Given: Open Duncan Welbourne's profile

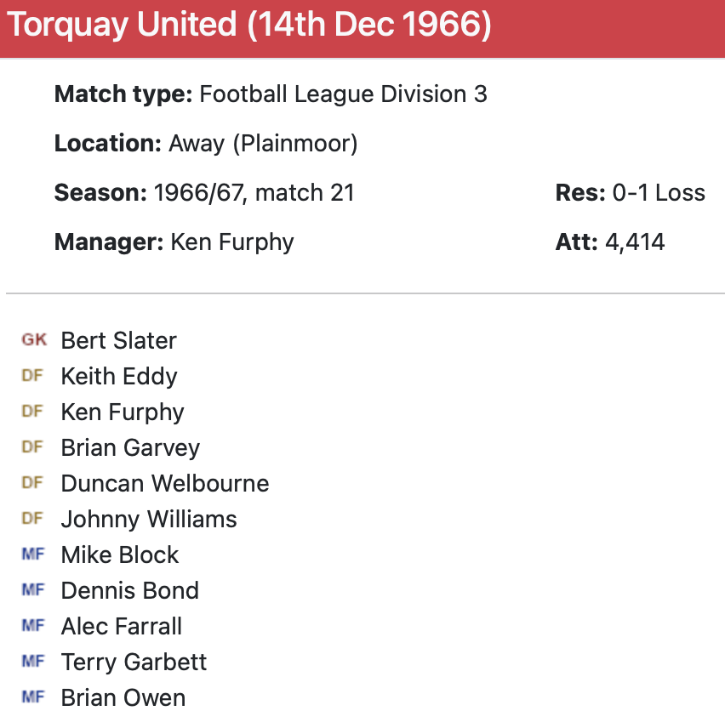Looking at the screenshot, I should pyautogui.click(x=164, y=483).
